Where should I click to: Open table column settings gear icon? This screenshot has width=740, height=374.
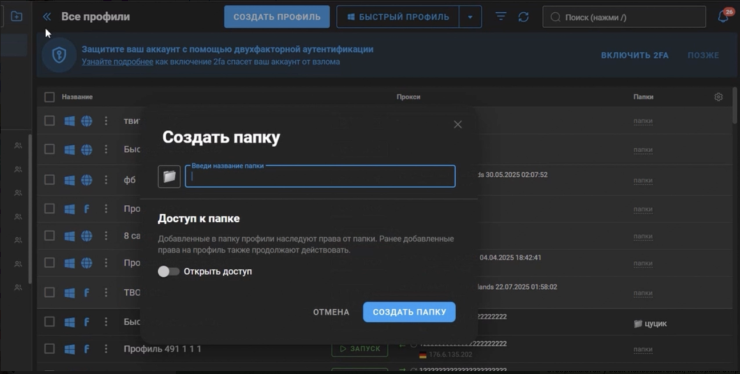coord(718,97)
